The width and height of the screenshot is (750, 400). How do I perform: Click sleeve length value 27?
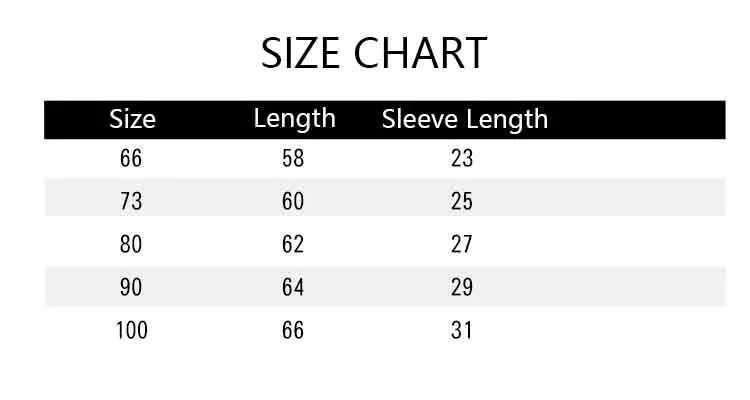(x=462, y=244)
